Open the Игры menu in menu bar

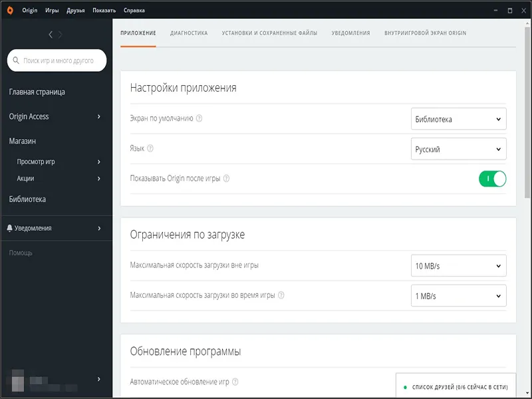[52, 11]
